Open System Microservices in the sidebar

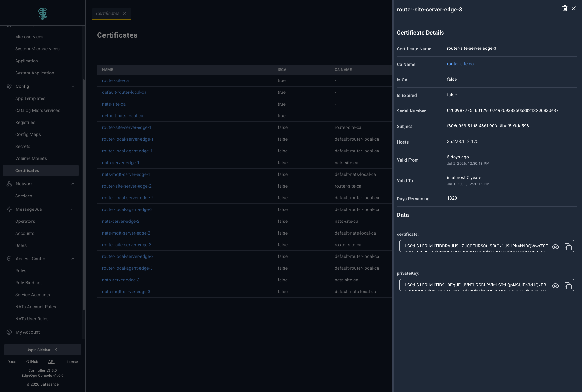tap(37, 49)
